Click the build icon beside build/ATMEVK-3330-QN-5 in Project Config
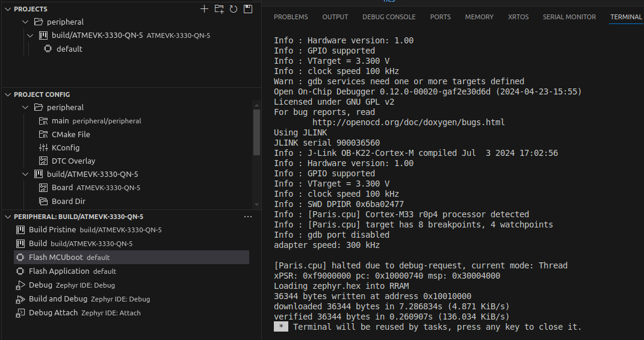 [x=39, y=174]
